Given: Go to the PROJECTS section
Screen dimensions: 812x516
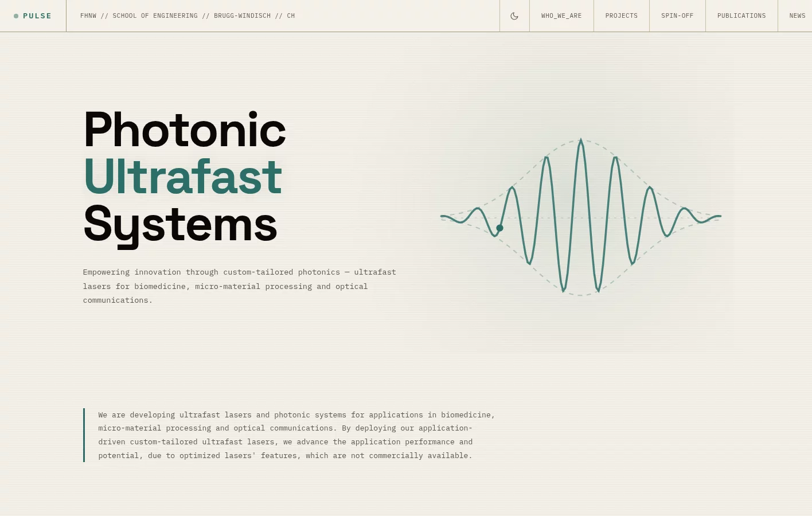Looking at the screenshot, I should click(622, 16).
